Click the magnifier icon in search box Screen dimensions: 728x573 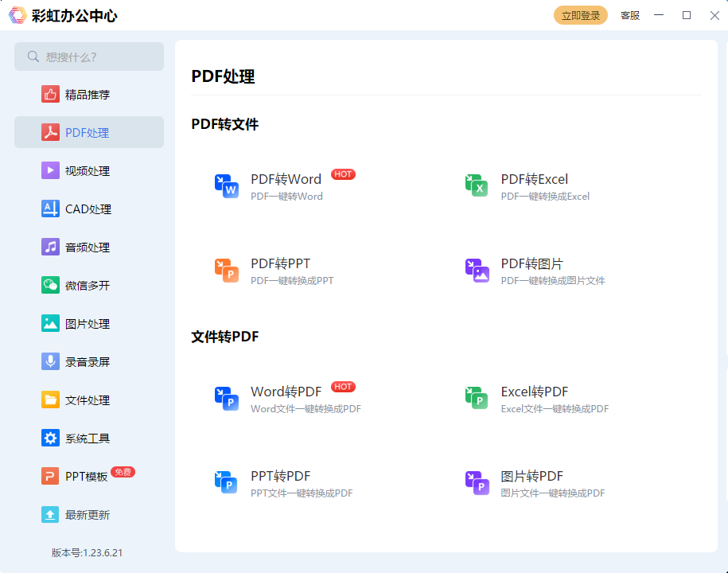click(33, 57)
